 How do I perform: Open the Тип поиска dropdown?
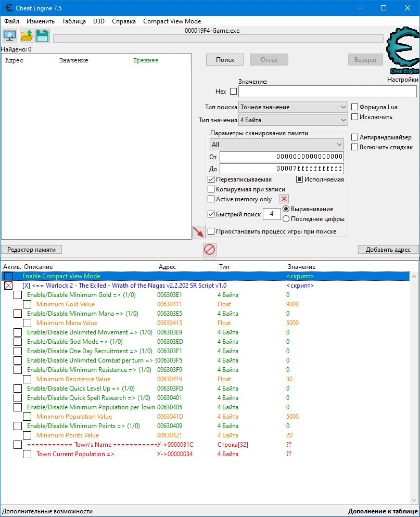293,107
